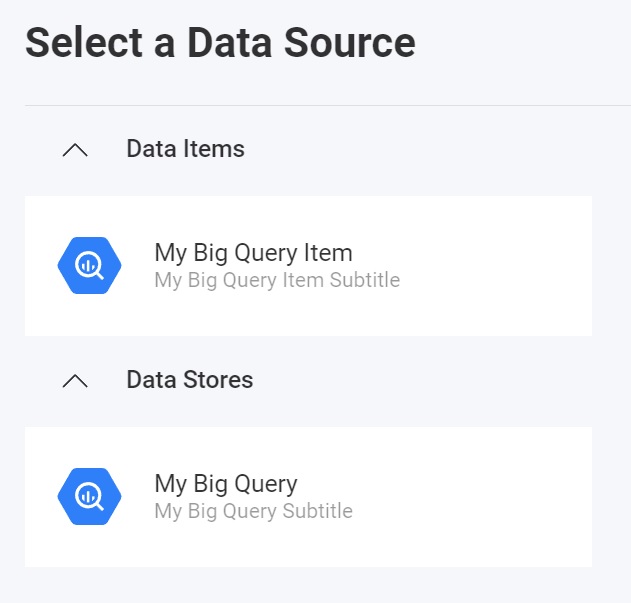Select the My Big Query Item title
Viewport: 631px width, 603px height.
253,253
